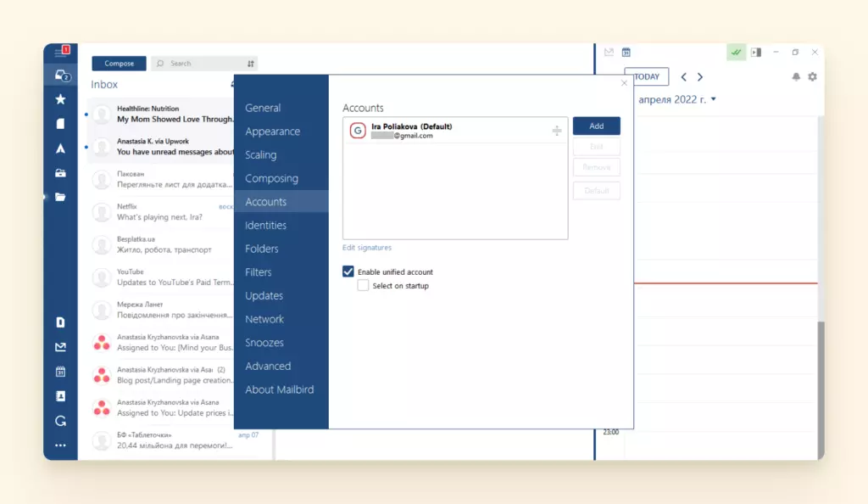Open the YouTube Paid Terms email
This screenshot has width=868, height=504.
(x=160, y=277)
